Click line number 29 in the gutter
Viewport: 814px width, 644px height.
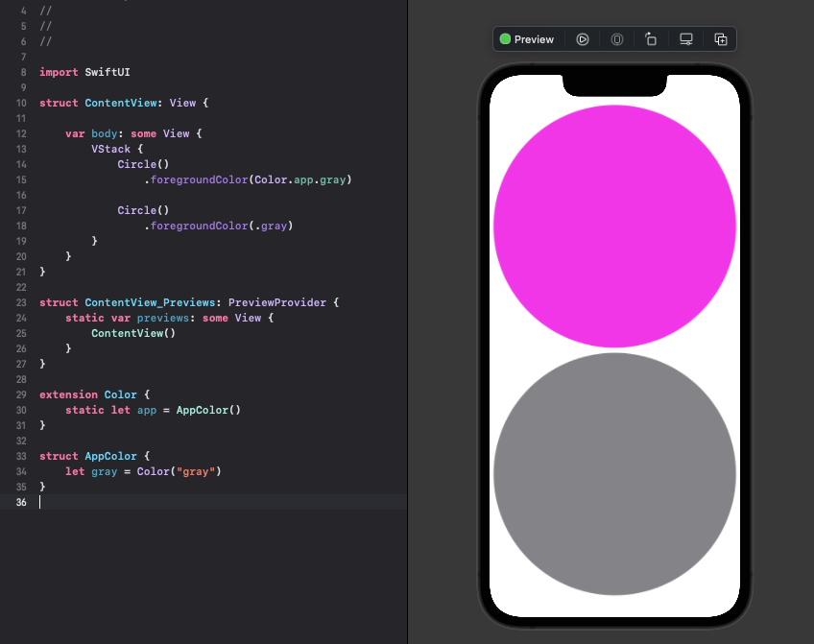click(x=21, y=394)
